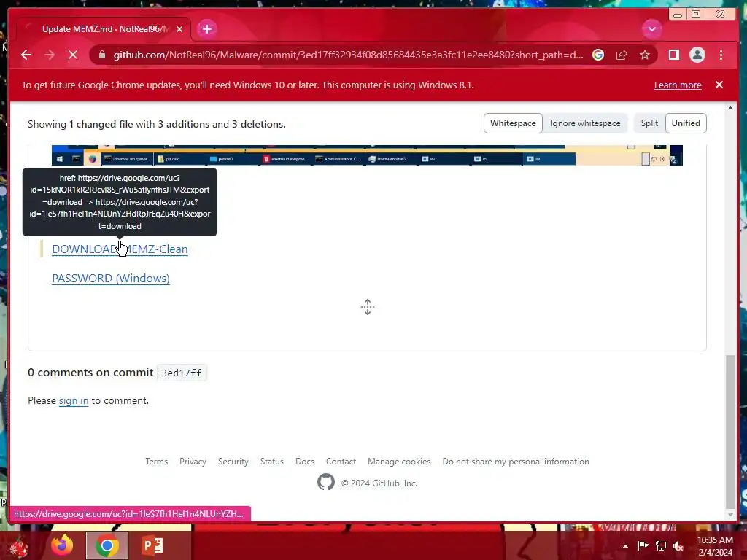Select the Update MEMZ.md tab
This screenshot has width=747, height=560.
[x=104, y=29]
